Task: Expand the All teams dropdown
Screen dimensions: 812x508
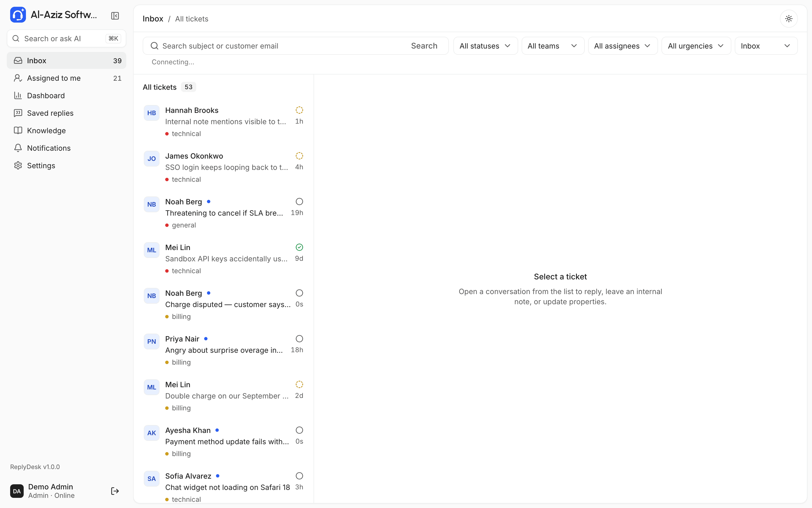Action: pyautogui.click(x=553, y=46)
